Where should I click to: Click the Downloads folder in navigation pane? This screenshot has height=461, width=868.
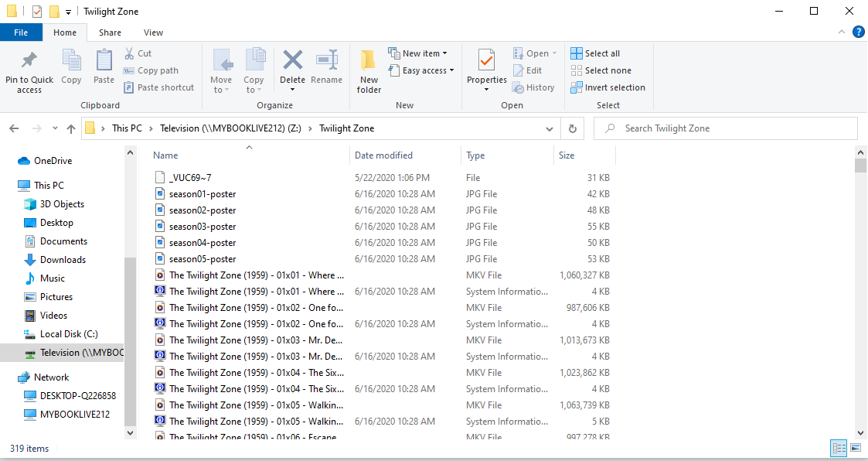(x=63, y=260)
